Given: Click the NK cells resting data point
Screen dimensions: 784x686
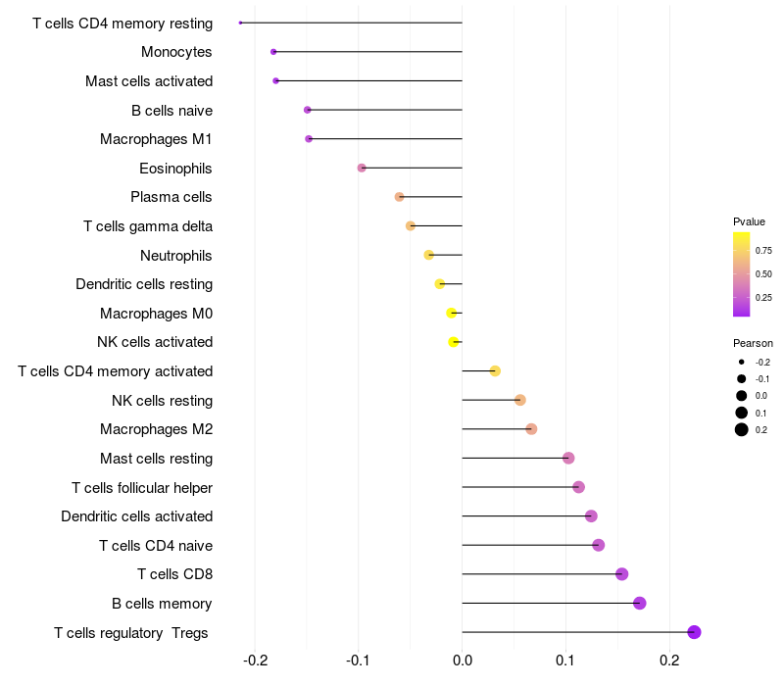Looking at the screenshot, I should [x=520, y=400].
